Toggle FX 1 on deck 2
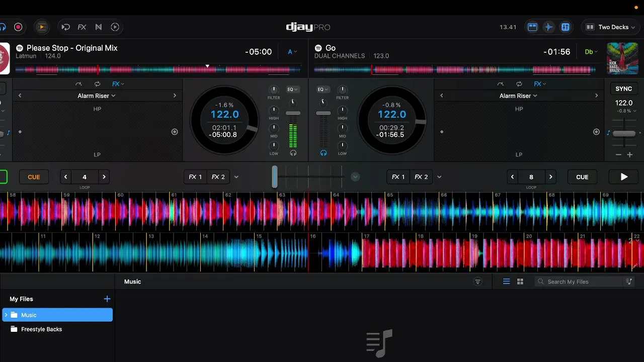 pos(398,177)
